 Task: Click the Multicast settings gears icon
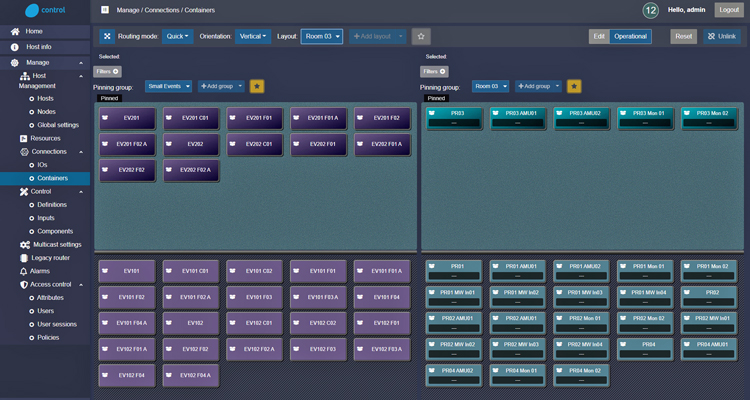click(25, 245)
